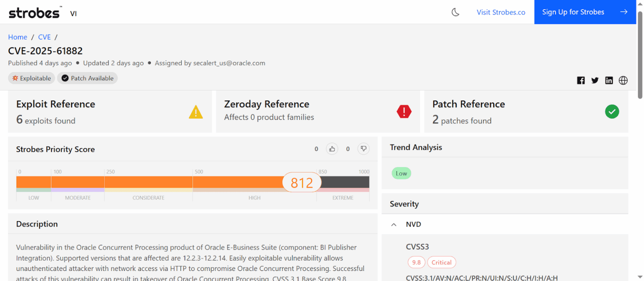644x281 pixels.
Task: Expand the CVSS3 details
Action: [417, 247]
